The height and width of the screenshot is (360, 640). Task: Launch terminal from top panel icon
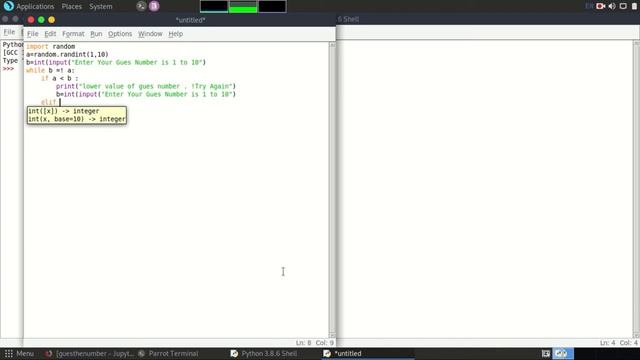(141, 6)
